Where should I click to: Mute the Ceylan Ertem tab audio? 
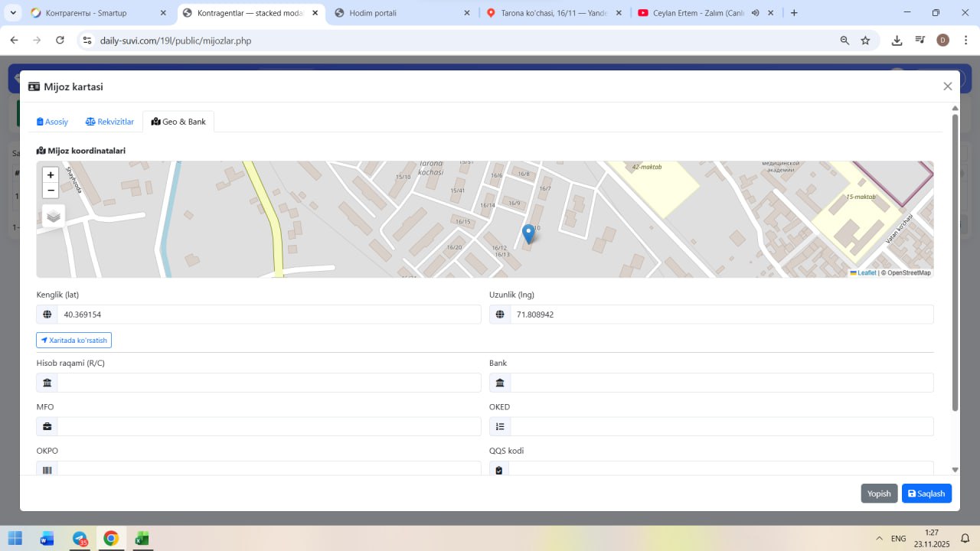(755, 13)
